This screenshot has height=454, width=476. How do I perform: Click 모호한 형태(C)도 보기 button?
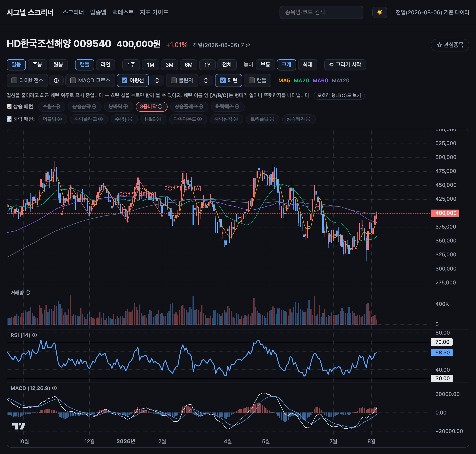[339, 95]
